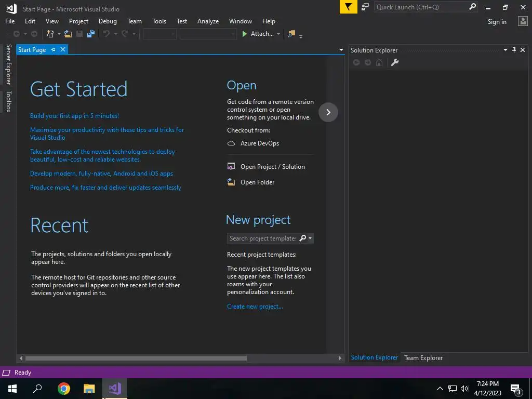Click Solution Explorer Forward icon
532x399 pixels.
[x=368, y=62]
